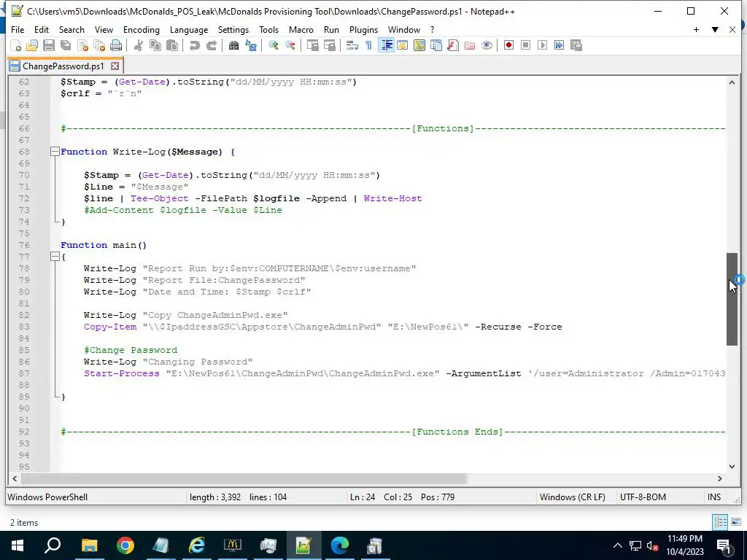Click the horizontal scrollbar right arrow
The width and height of the screenshot is (747, 560).
pos(720,478)
